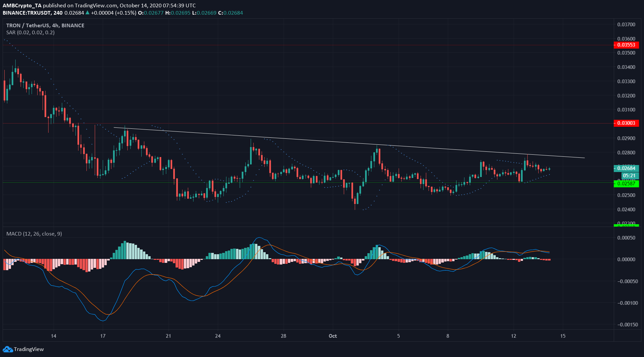This screenshot has width=644, height=357.
Task: Open the TradingView wordmark link
Action: 29,349
